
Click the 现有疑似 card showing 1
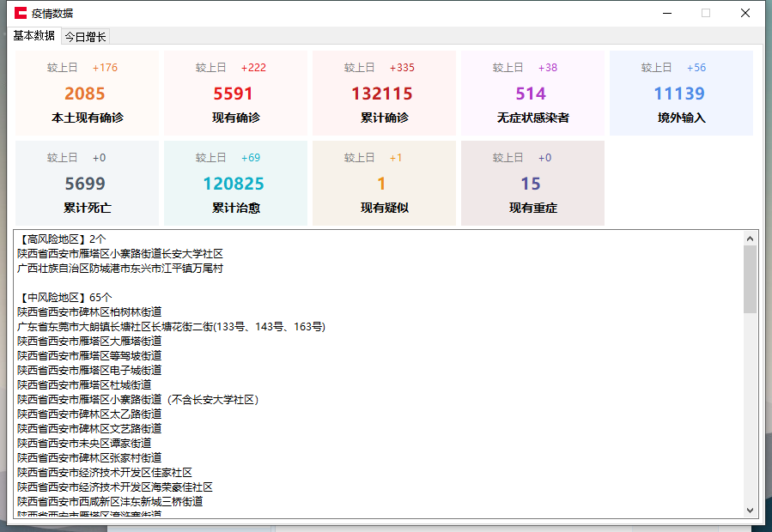pos(384,183)
